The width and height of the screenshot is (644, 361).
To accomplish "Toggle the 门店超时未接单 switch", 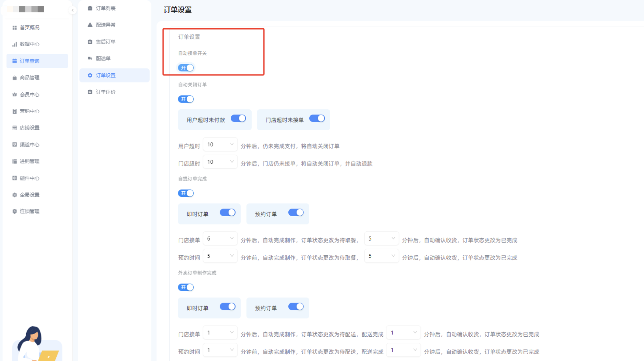I will [317, 119].
